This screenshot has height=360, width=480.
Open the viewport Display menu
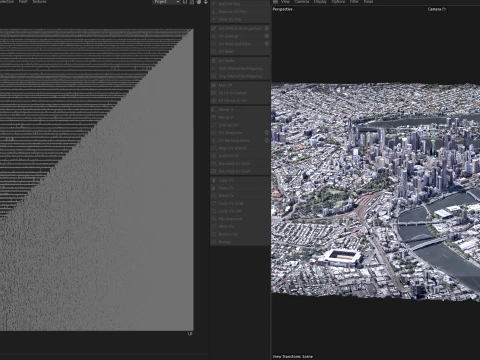320,2
